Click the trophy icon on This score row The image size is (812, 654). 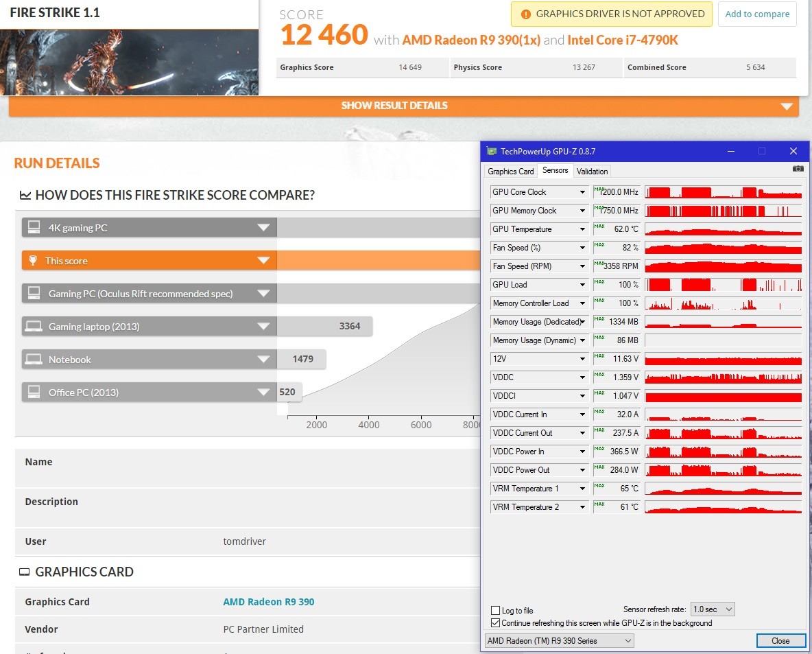[33, 261]
